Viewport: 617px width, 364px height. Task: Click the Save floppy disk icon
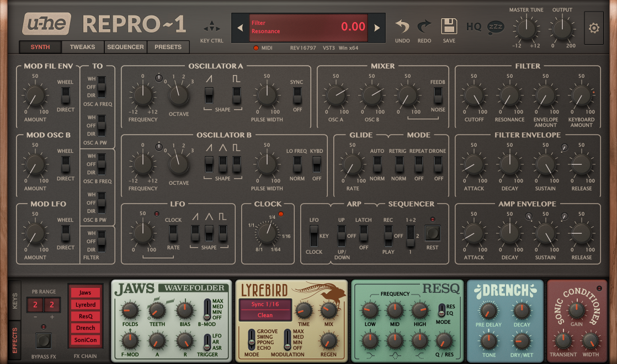tap(449, 26)
